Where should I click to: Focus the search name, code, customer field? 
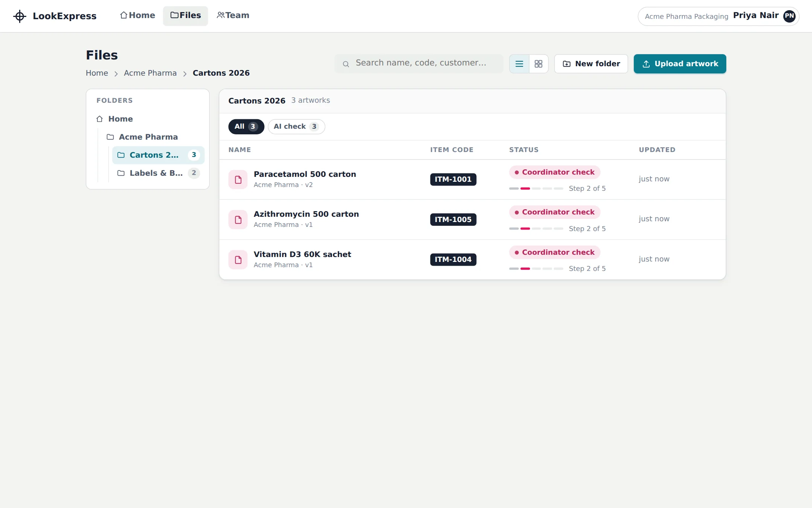tap(419, 63)
